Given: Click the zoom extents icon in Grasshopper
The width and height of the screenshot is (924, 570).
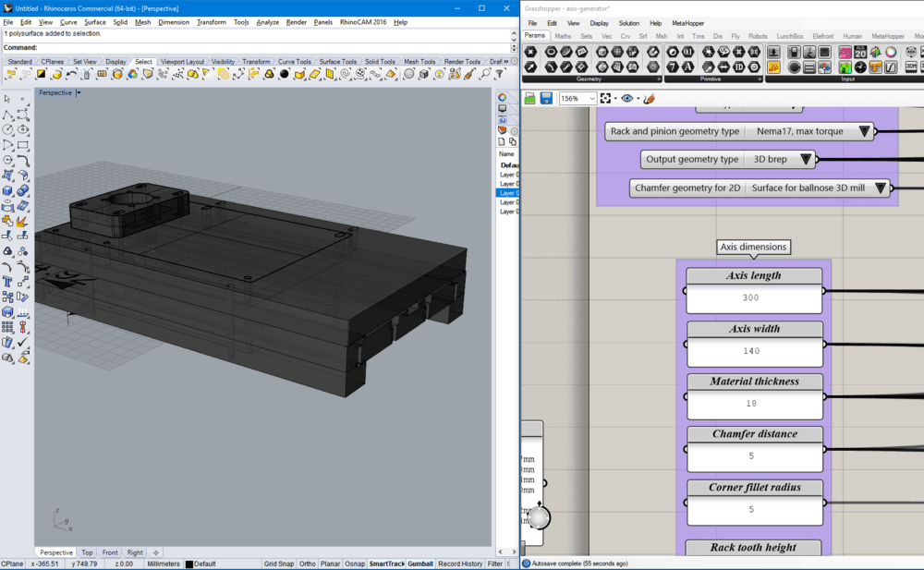Looking at the screenshot, I should point(606,98).
